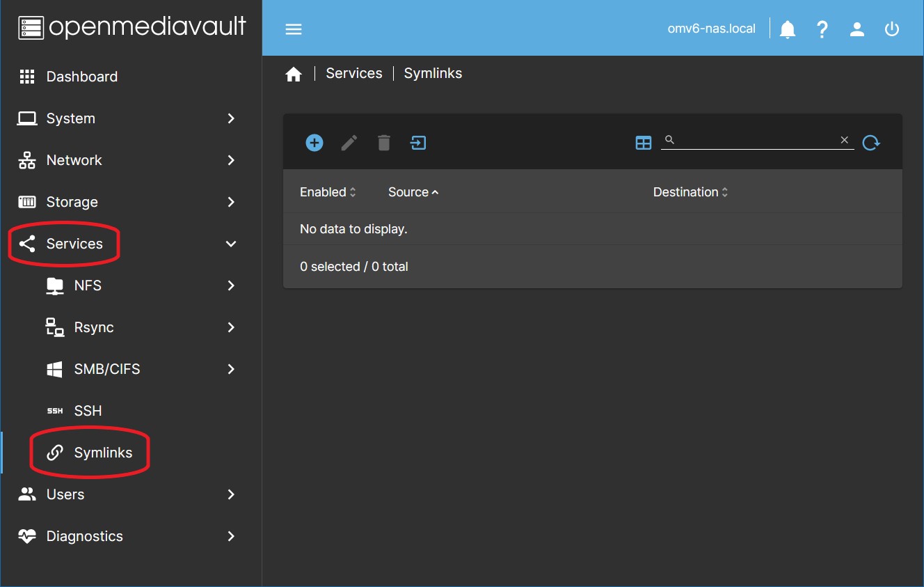924x587 pixels.
Task: Click the refresh table icon
Action: [870, 143]
